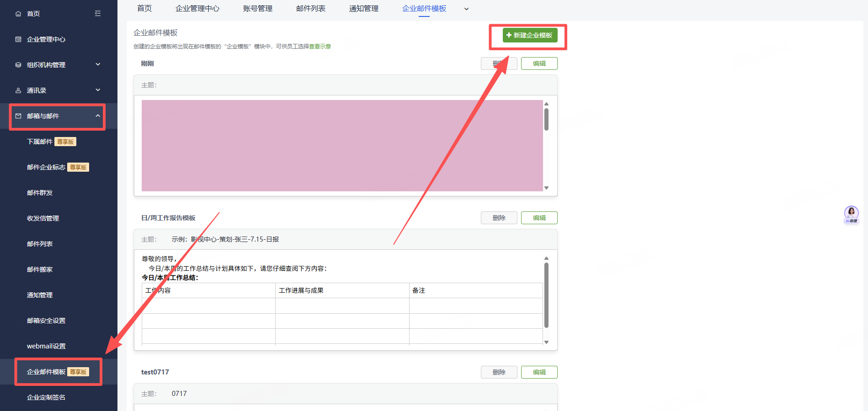Click the 企业管理中心 sidebar icon
The width and height of the screenshot is (868, 411).
18,39
